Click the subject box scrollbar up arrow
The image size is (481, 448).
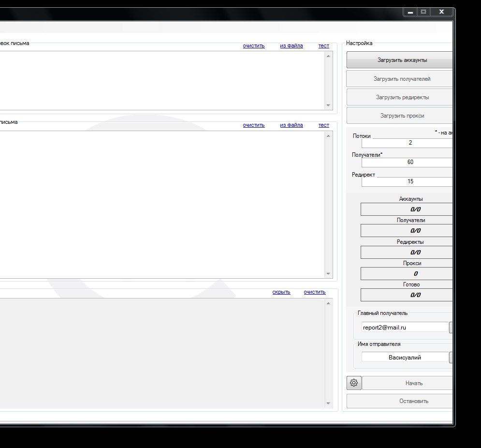(328, 56)
